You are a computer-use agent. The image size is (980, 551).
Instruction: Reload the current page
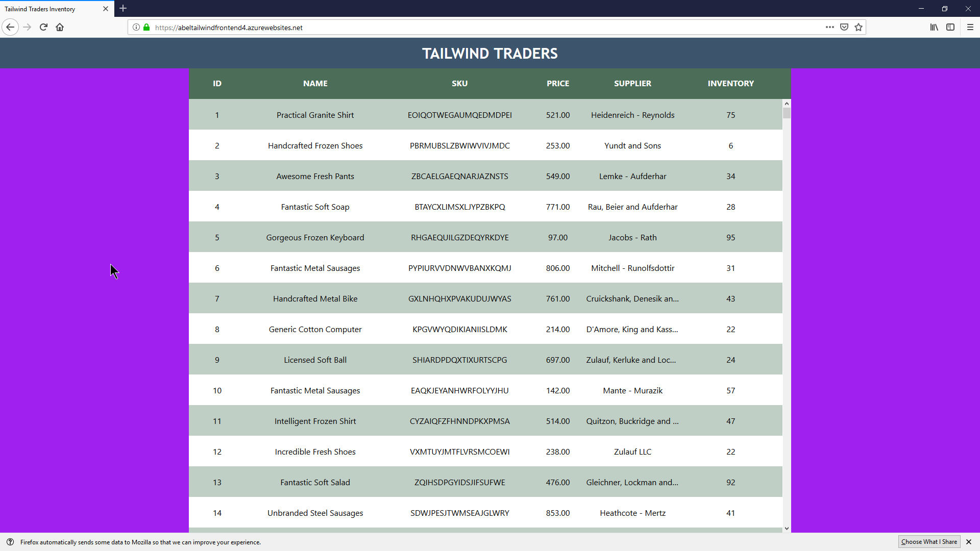tap(43, 27)
